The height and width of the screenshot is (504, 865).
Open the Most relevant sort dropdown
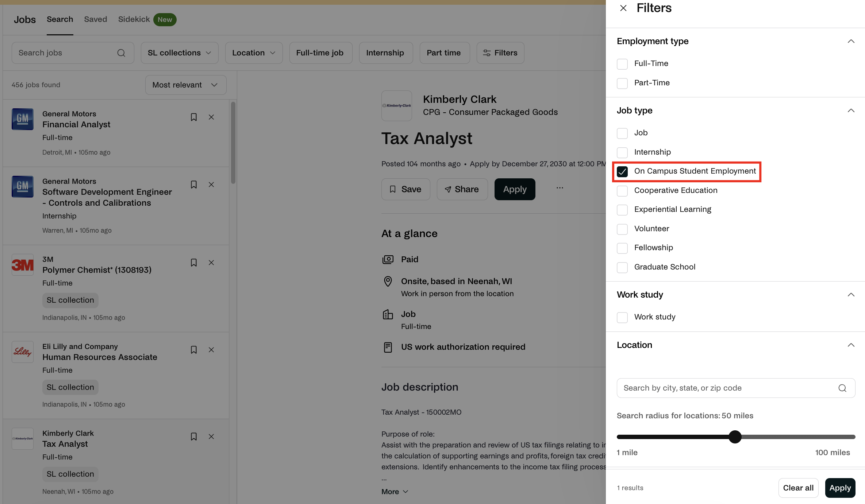pyautogui.click(x=186, y=85)
